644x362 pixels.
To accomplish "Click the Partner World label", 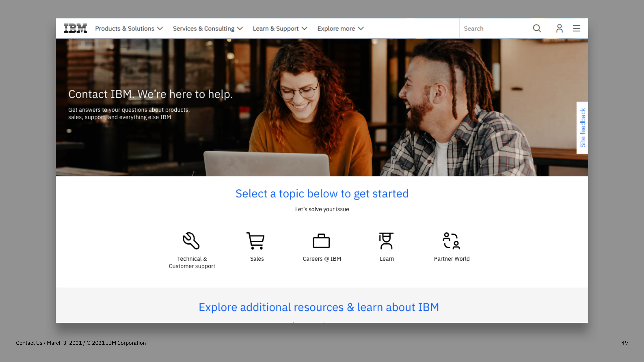I will [x=452, y=259].
